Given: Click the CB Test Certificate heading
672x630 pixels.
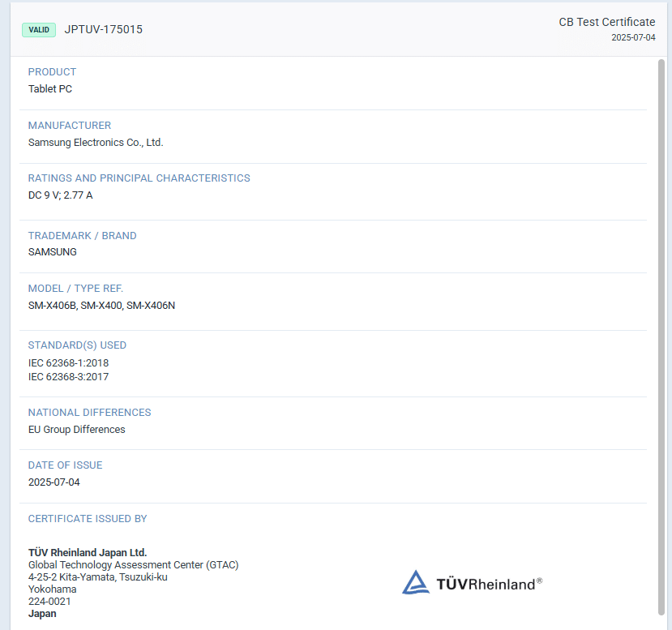Looking at the screenshot, I should tap(606, 22).
